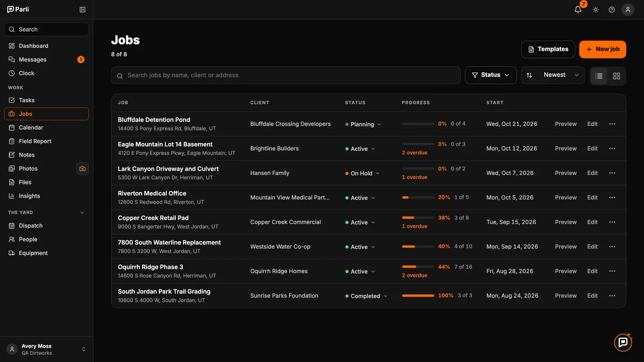
Task: Change Planning status for Bluffdale Detention Pond
Action: (x=363, y=124)
